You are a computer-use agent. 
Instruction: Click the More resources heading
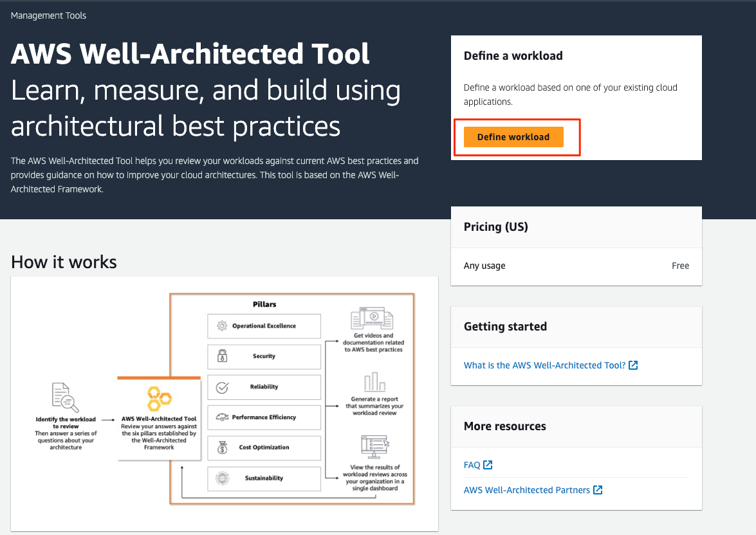(x=505, y=426)
